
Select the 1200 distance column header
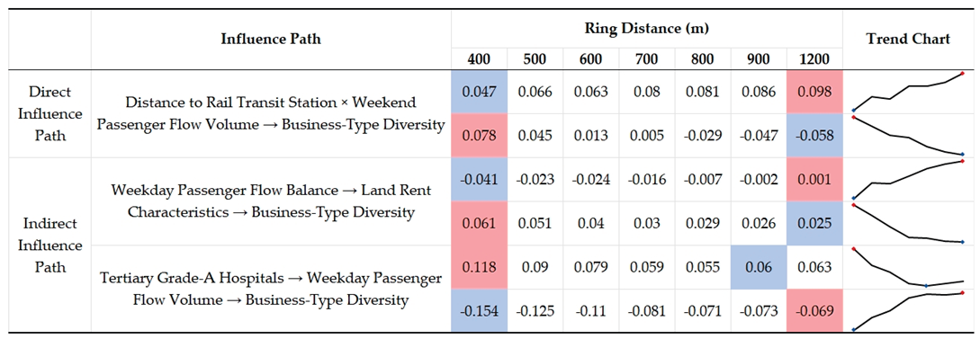(814, 59)
